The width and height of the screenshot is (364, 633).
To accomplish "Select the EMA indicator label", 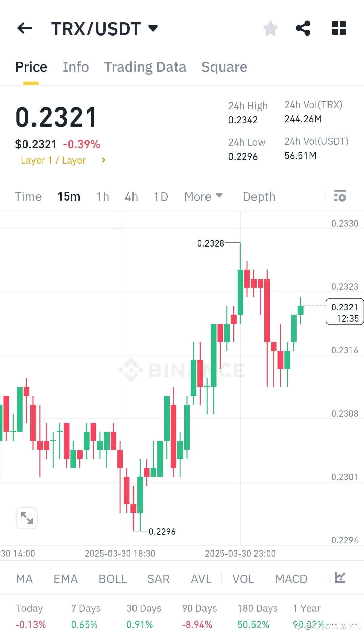I will click(x=66, y=579).
